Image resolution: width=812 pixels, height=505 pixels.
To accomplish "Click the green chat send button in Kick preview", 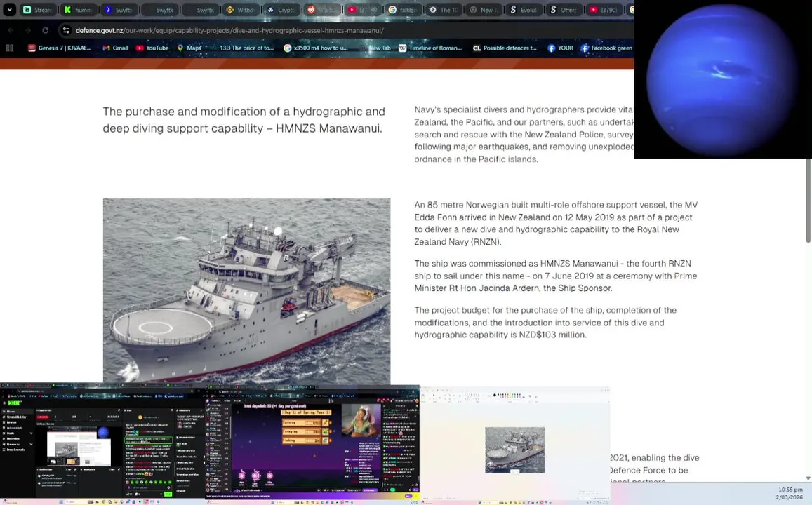I will [168, 494].
